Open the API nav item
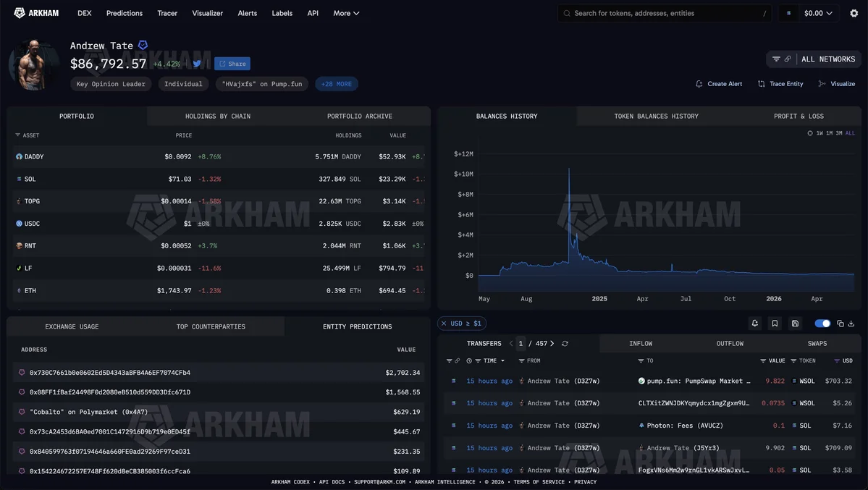 [x=313, y=13]
